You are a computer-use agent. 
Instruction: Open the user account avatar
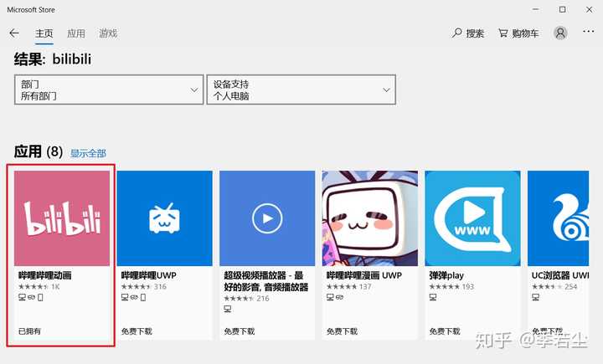tap(560, 33)
